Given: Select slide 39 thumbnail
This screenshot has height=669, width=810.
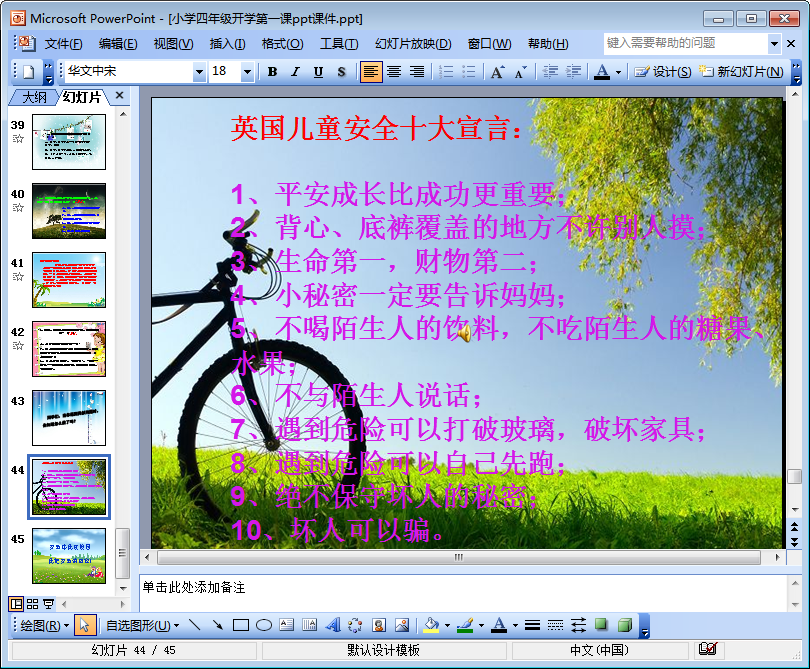Looking at the screenshot, I should pyautogui.click(x=69, y=142).
